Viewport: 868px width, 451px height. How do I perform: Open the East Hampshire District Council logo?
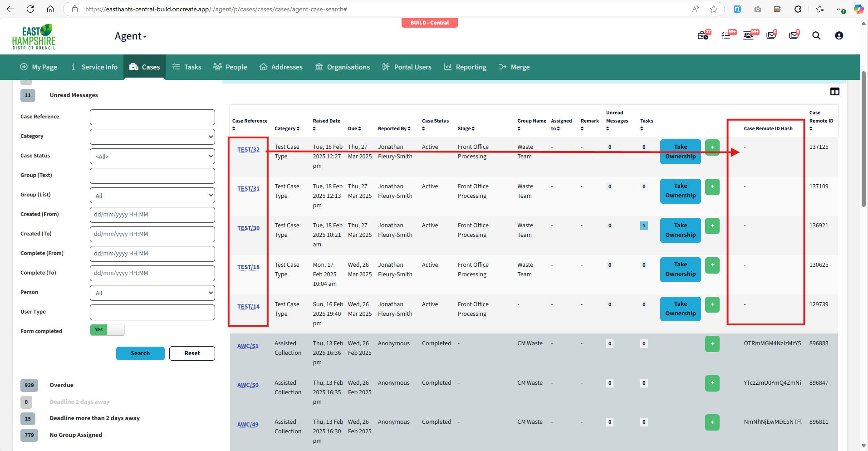click(x=34, y=37)
